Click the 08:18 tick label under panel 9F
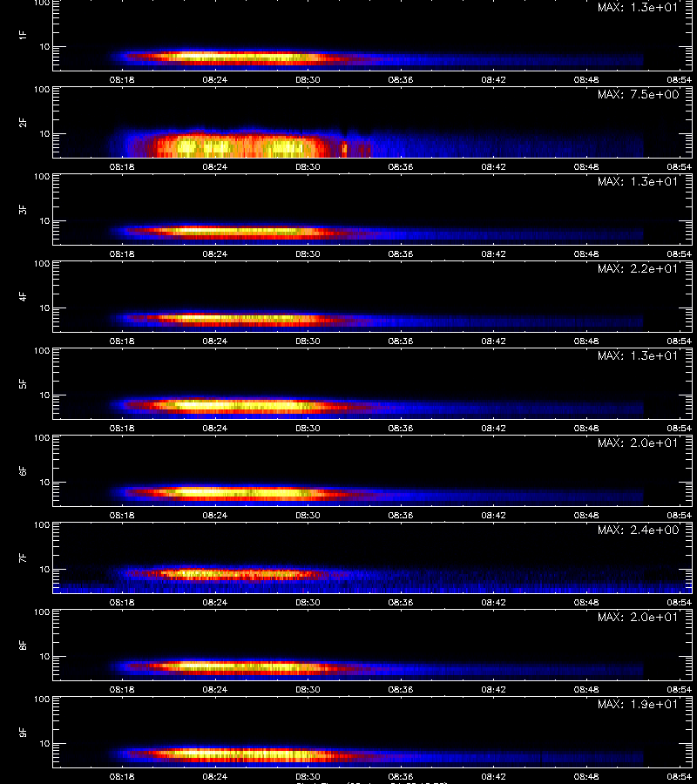Image resolution: width=697 pixels, height=784 pixels. click(x=122, y=776)
